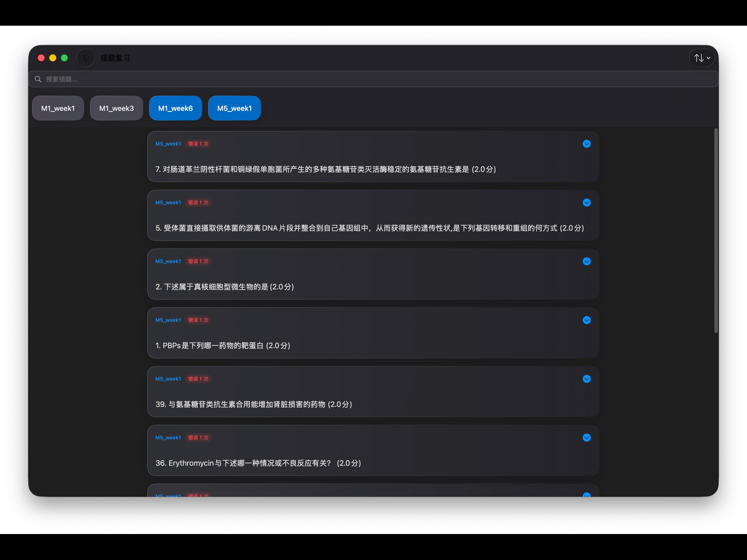
Task: Expand question 1 about PBPs
Action: click(x=586, y=320)
